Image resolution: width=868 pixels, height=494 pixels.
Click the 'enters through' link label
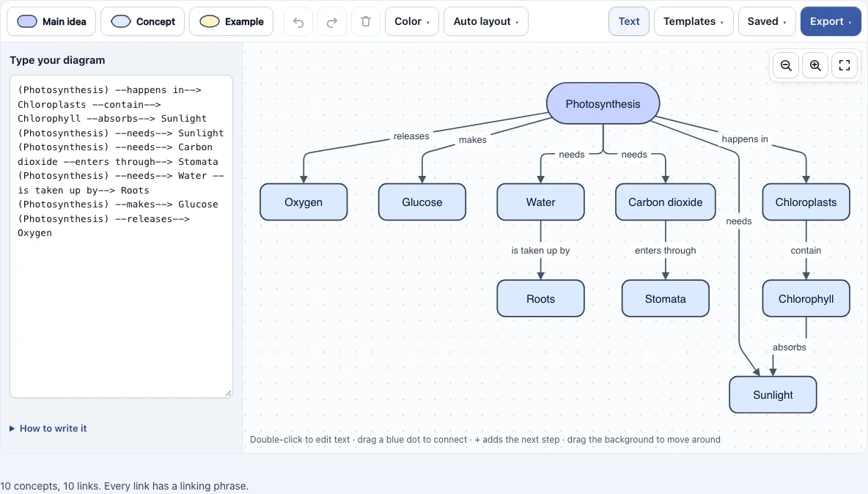click(666, 251)
